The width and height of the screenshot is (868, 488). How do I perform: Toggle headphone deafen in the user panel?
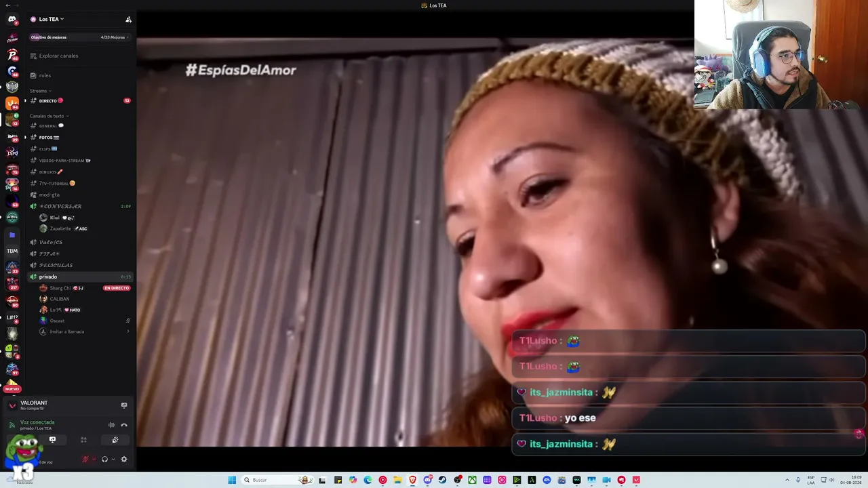click(x=104, y=460)
